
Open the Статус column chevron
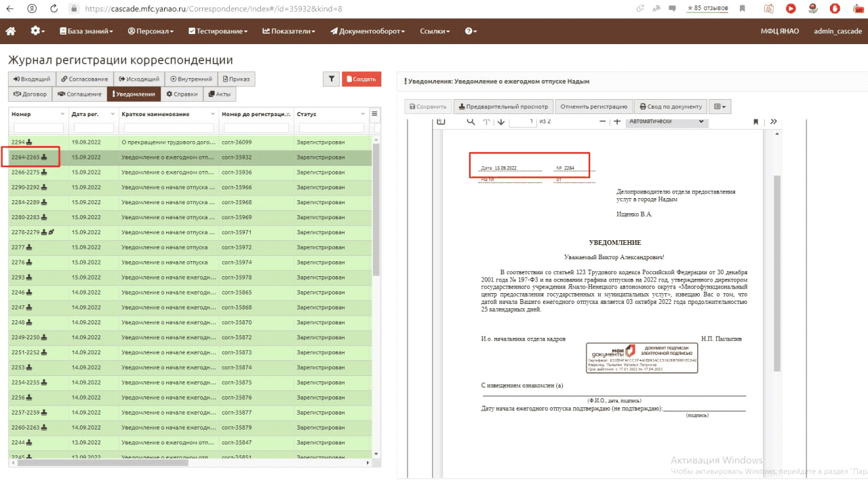[x=363, y=114]
